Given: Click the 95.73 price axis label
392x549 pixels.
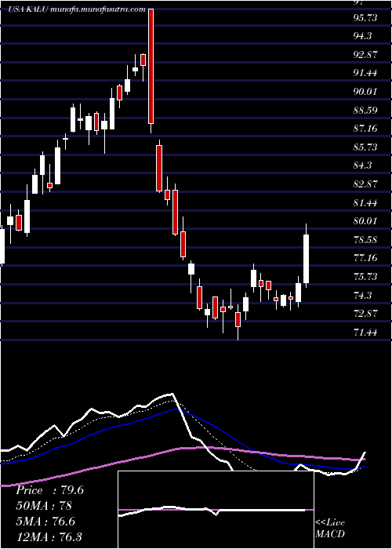Looking at the screenshot, I should tap(365, 17).
